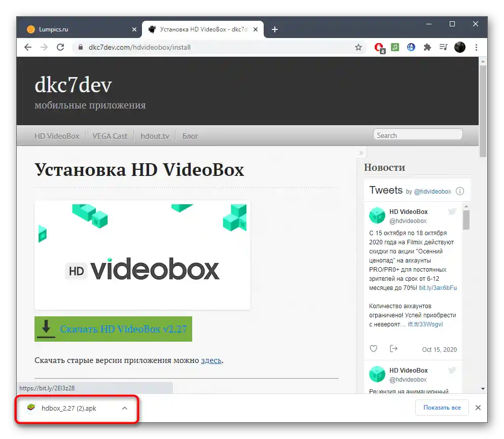Click the first tweet's HD VideoBox name

point(409,212)
